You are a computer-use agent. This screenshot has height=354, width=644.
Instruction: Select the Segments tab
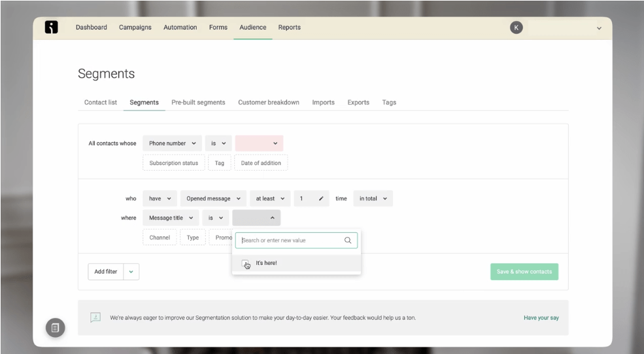point(144,102)
